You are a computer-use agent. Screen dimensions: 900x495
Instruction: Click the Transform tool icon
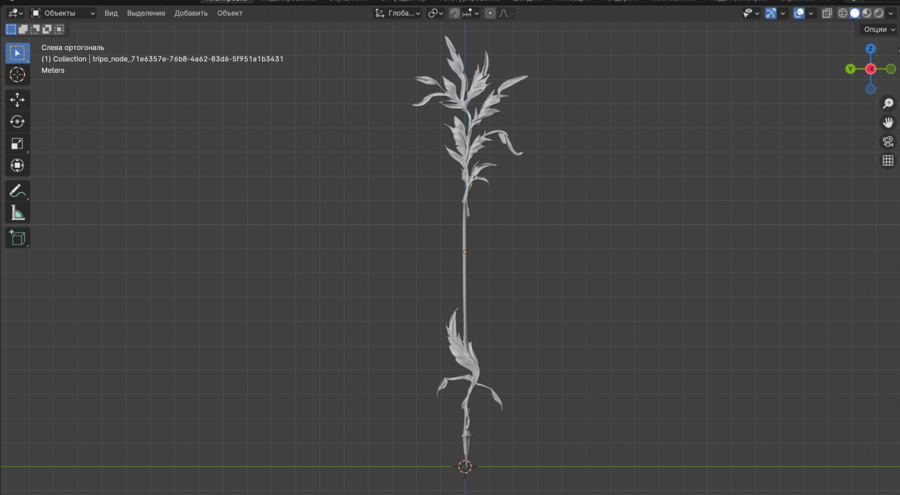[x=17, y=166]
